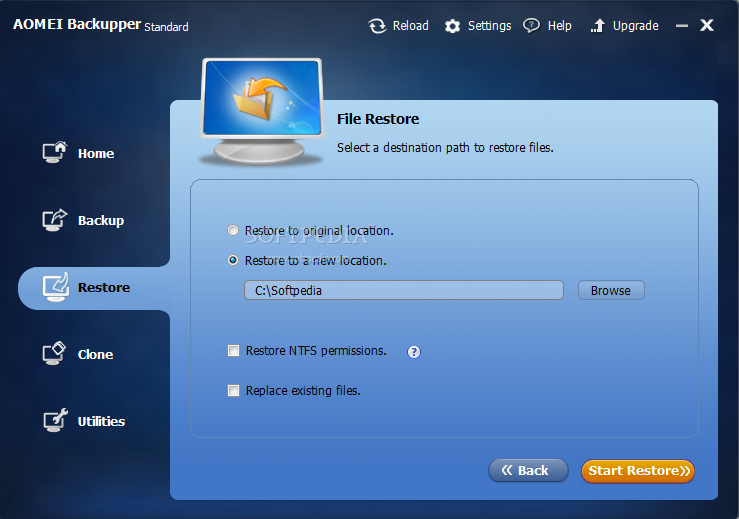Select Restore to original location
Screen dimensions: 739x519
pyautogui.click(x=233, y=231)
